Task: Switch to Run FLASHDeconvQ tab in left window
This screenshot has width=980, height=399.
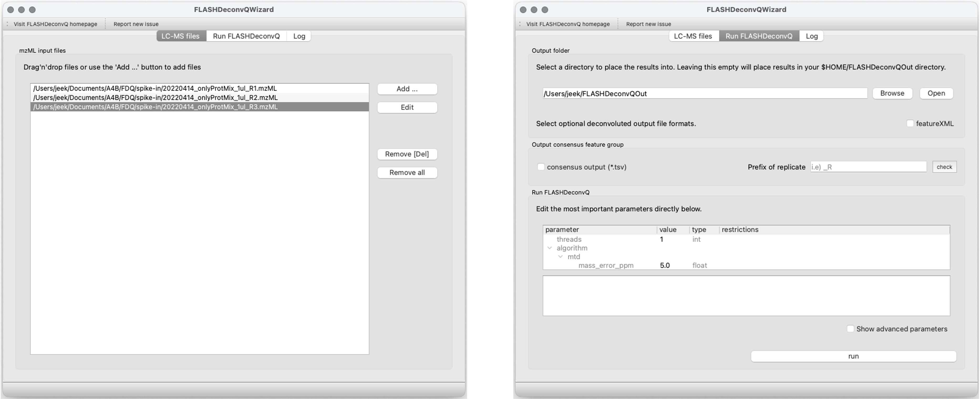Action: point(246,36)
